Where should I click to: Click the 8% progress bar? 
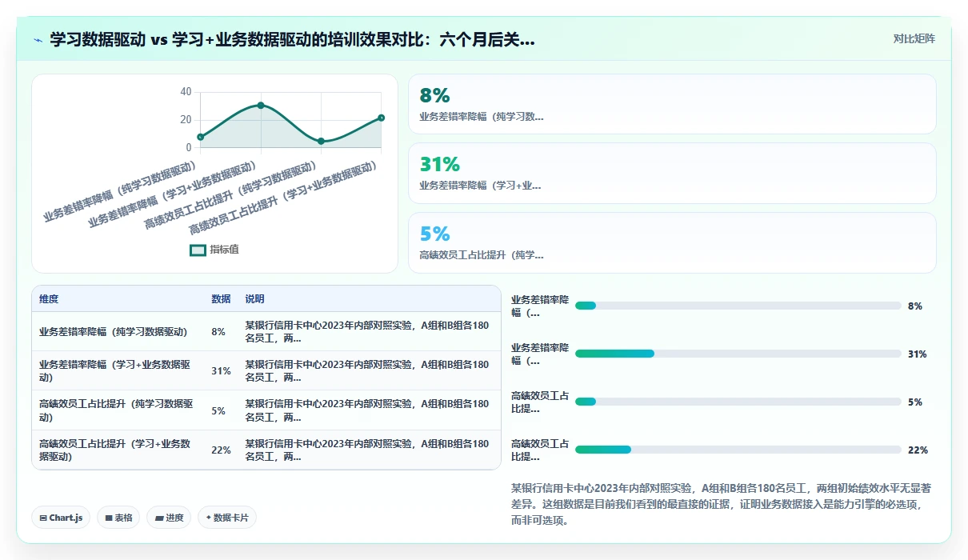pyautogui.click(x=738, y=306)
